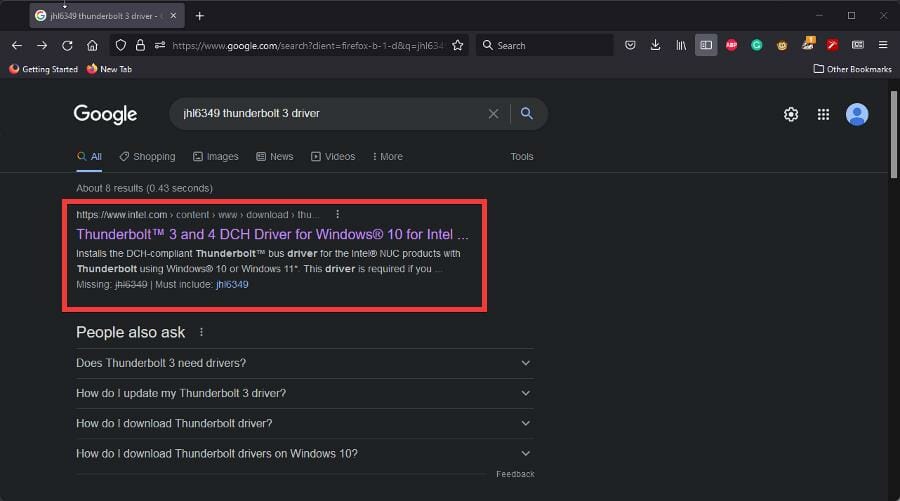Toggle the sidebar view icon
Screen dimensions: 900x501
point(706,45)
